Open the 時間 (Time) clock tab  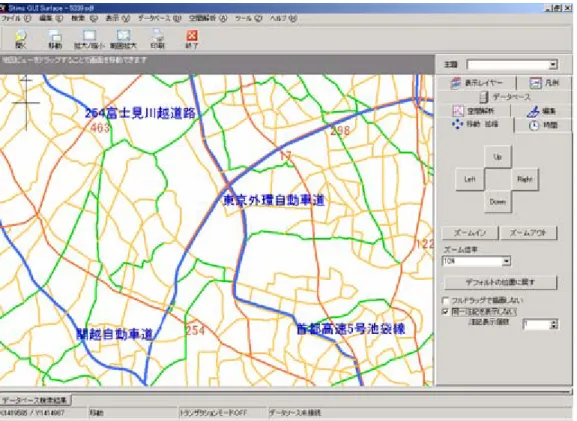point(543,125)
